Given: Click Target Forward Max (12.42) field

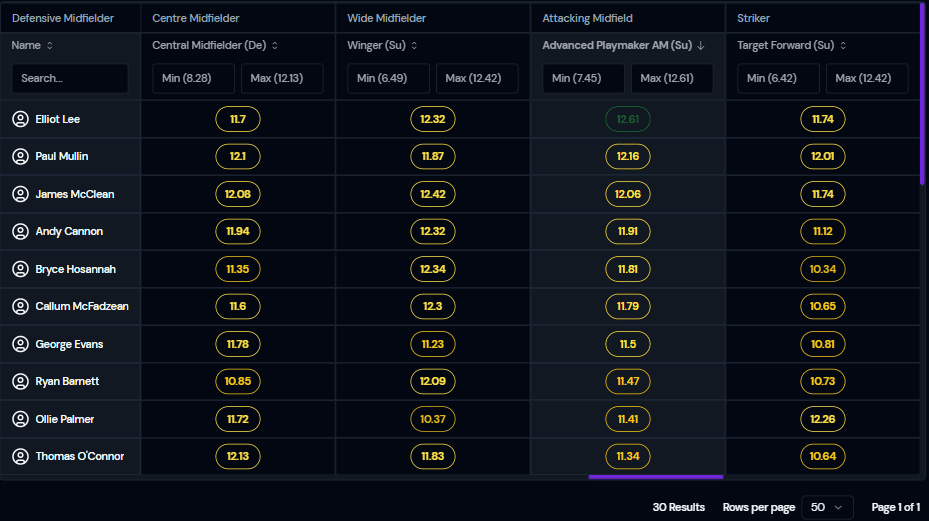Looking at the screenshot, I should 867,78.
